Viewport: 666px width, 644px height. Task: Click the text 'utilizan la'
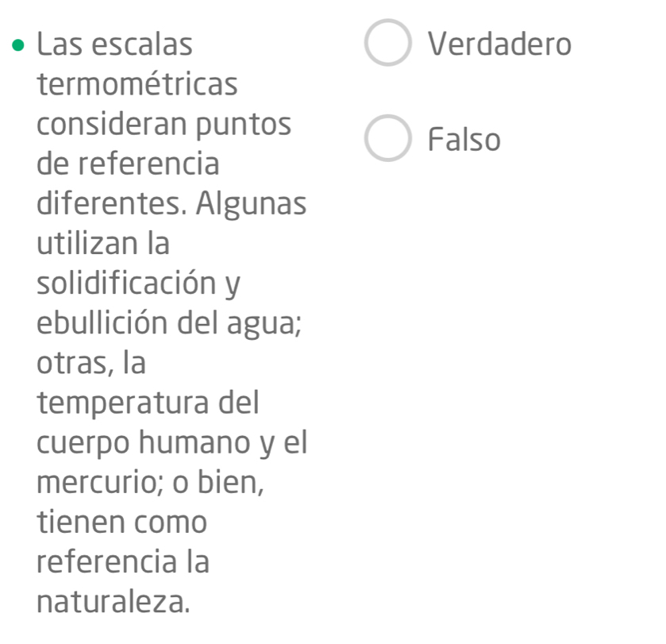click(103, 244)
